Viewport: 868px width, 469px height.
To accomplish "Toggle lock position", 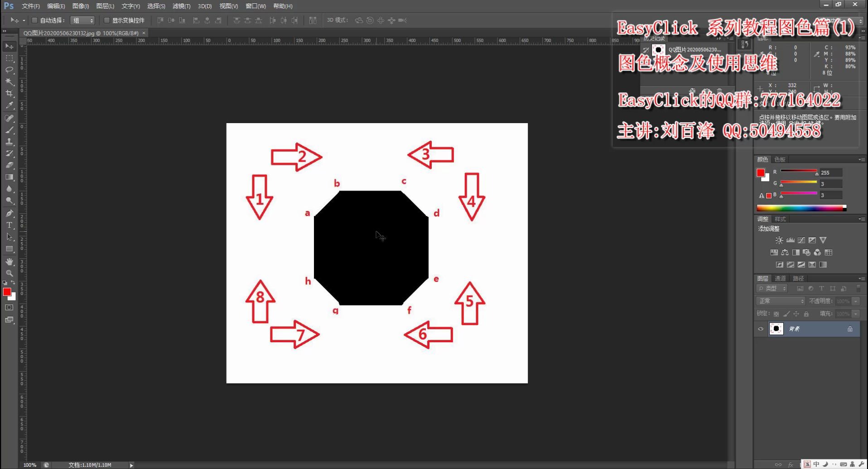I will [796, 314].
